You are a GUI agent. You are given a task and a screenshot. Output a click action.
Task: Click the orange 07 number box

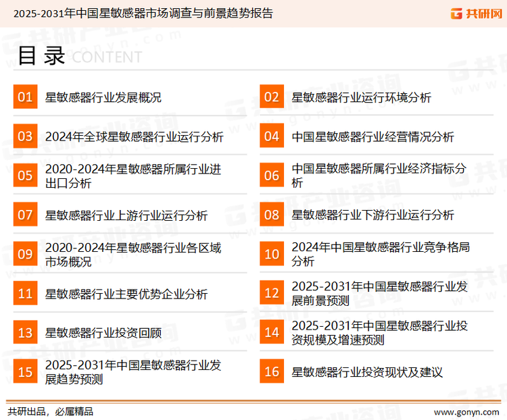tap(25, 215)
